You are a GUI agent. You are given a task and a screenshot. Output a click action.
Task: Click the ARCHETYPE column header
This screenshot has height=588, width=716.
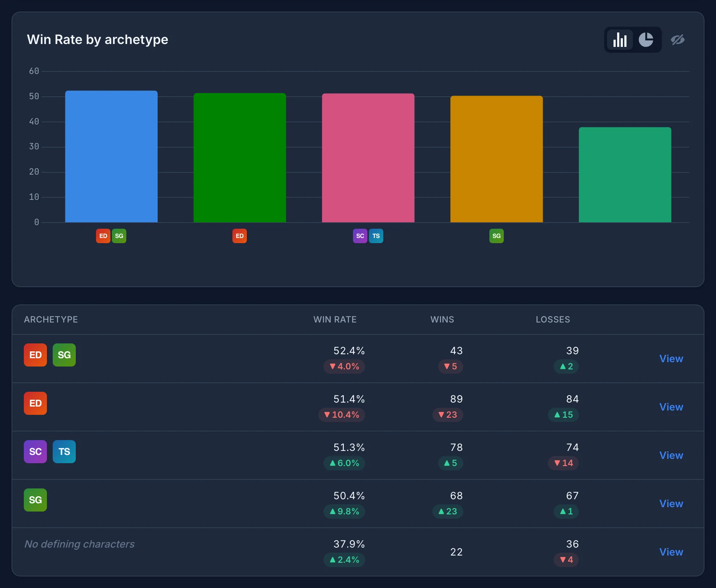[51, 319]
